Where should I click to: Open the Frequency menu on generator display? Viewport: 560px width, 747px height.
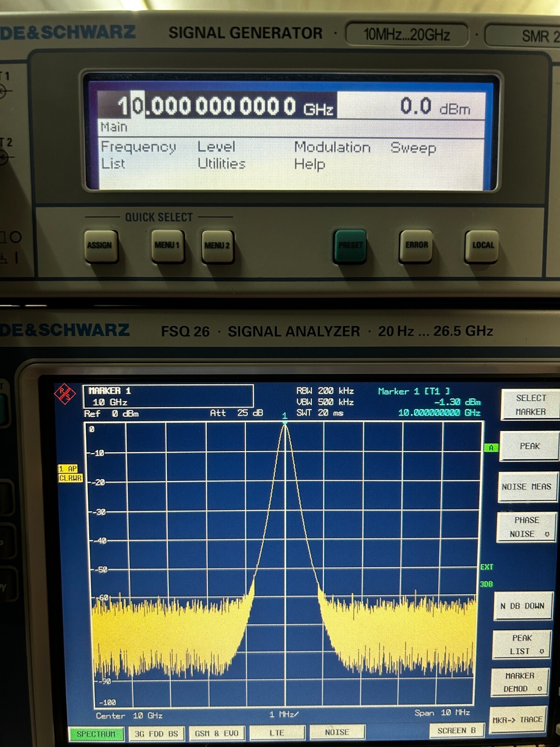[x=139, y=147]
